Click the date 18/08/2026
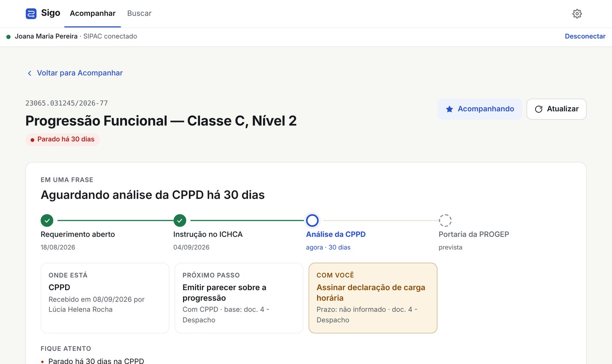The width and height of the screenshot is (612, 364). [58, 247]
